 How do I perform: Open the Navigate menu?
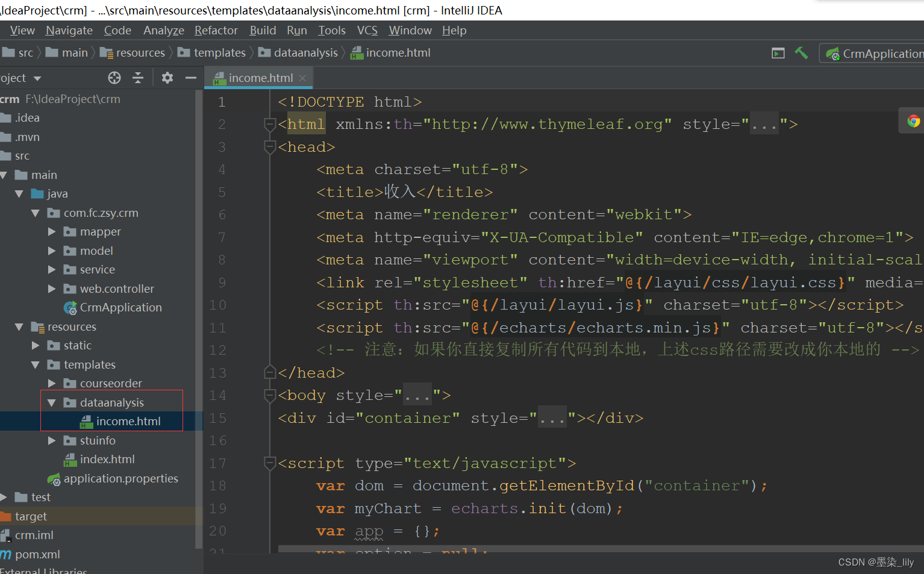click(x=69, y=30)
